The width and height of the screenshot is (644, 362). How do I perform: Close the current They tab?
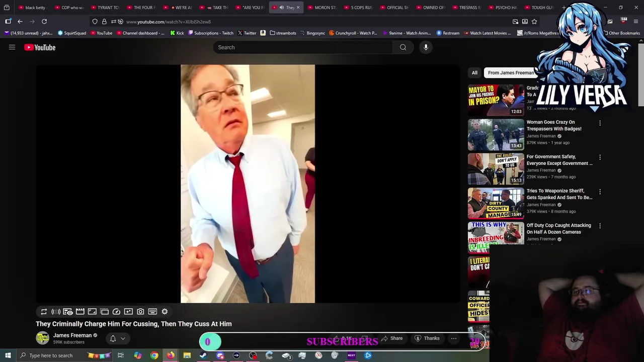(x=298, y=8)
